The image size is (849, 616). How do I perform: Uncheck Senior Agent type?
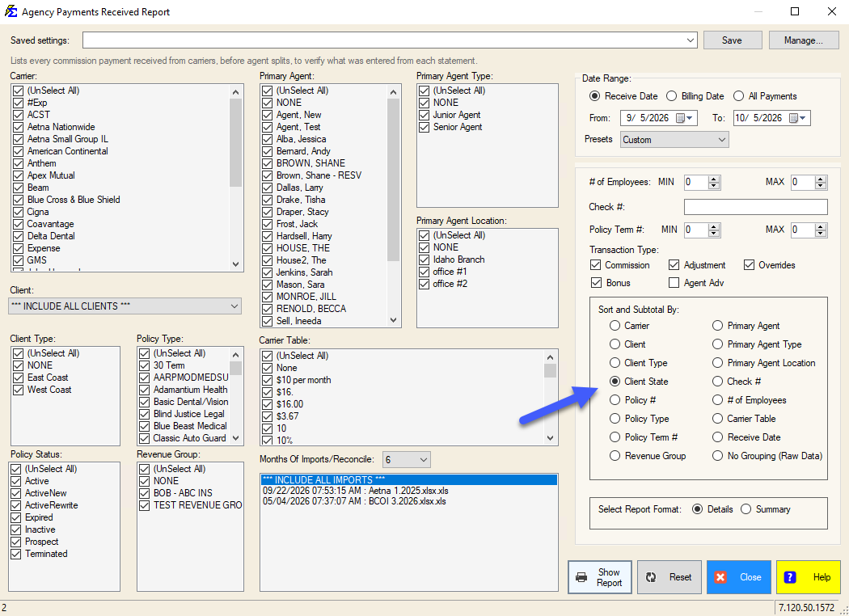tap(424, 127)
